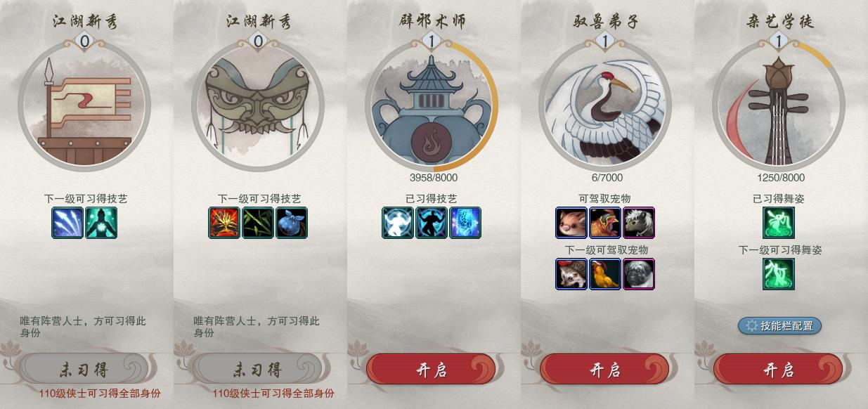This screenshot has height=409, width=868.
Task: Click the pug dog next-level pet icon
Action: (x=639, y=273)
